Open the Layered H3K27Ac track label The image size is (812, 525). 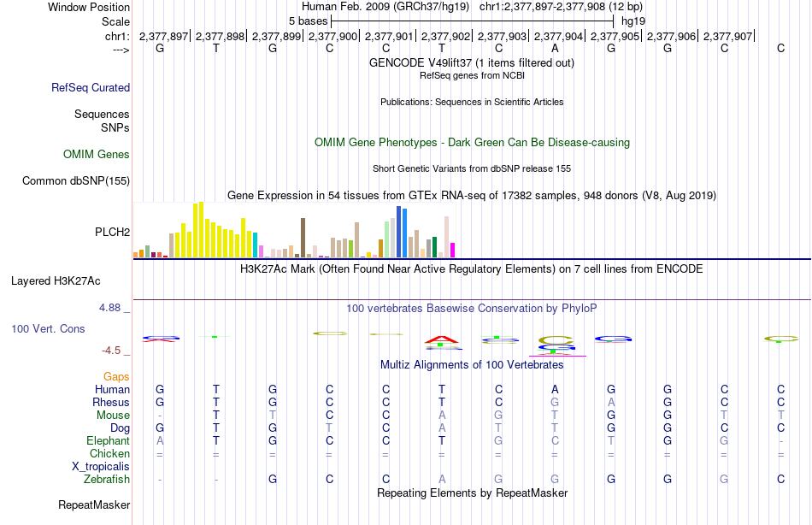click(56, 281)
